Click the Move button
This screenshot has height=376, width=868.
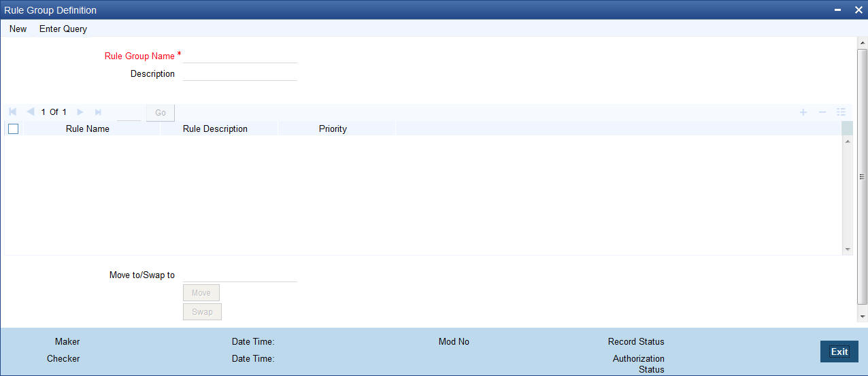tap(201, 292)
